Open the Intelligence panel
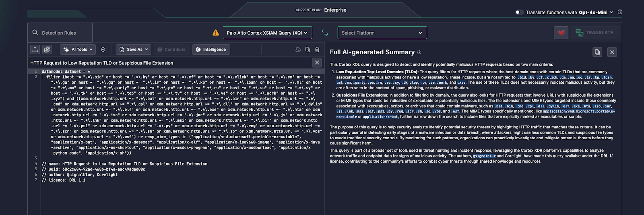This screenshot has width=644, height=215. coord(211,50)
